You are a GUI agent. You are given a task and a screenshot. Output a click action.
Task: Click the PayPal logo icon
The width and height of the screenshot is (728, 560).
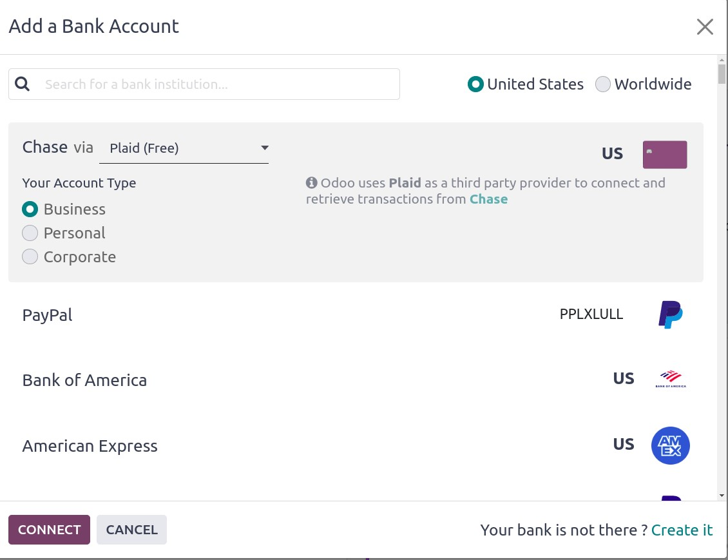[x=670, y=315]
